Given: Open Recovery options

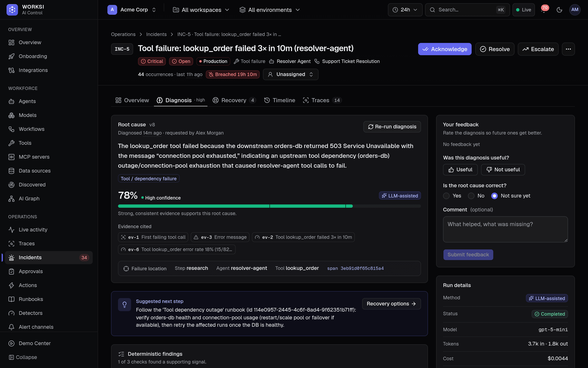Looking at the screenshot, I should [x=391, y=304].
